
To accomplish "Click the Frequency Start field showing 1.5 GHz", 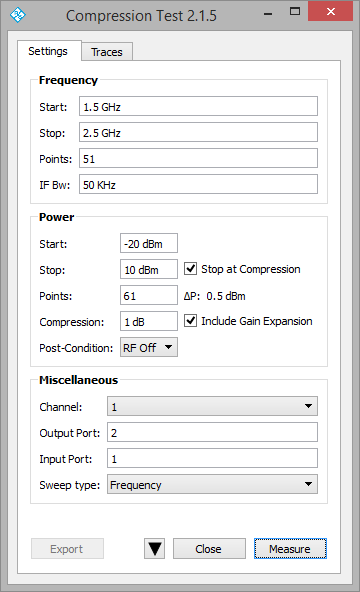I will click(198, 106).
